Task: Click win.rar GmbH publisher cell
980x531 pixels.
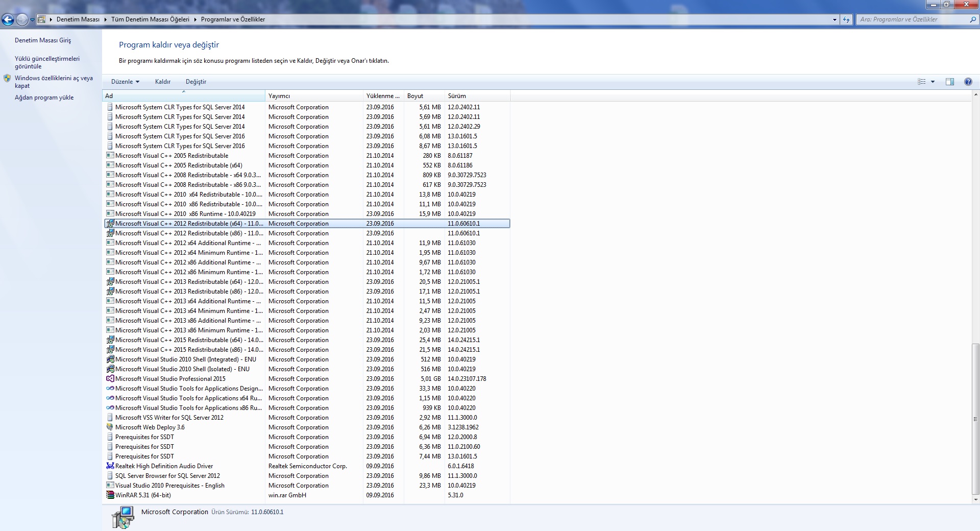Action: (287, 495)
